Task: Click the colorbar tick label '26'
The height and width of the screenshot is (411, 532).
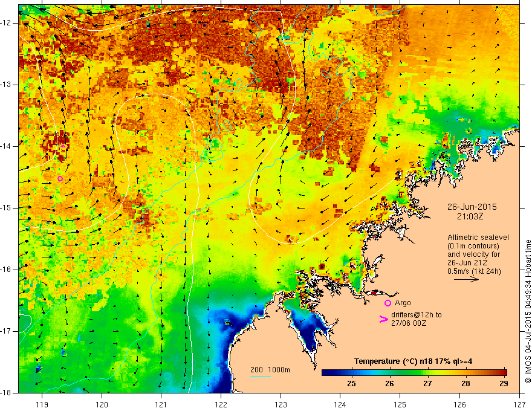Action: tap(389, 384)
